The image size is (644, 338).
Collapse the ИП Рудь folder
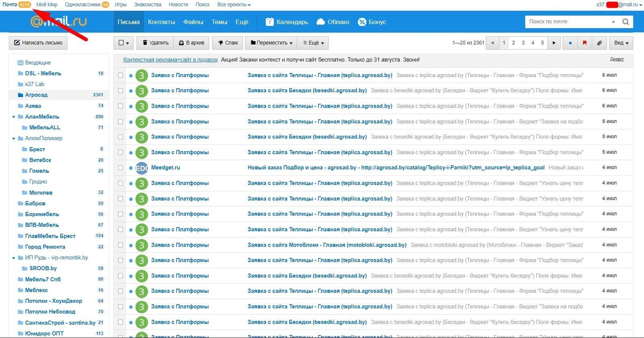[x=14, y=258]
